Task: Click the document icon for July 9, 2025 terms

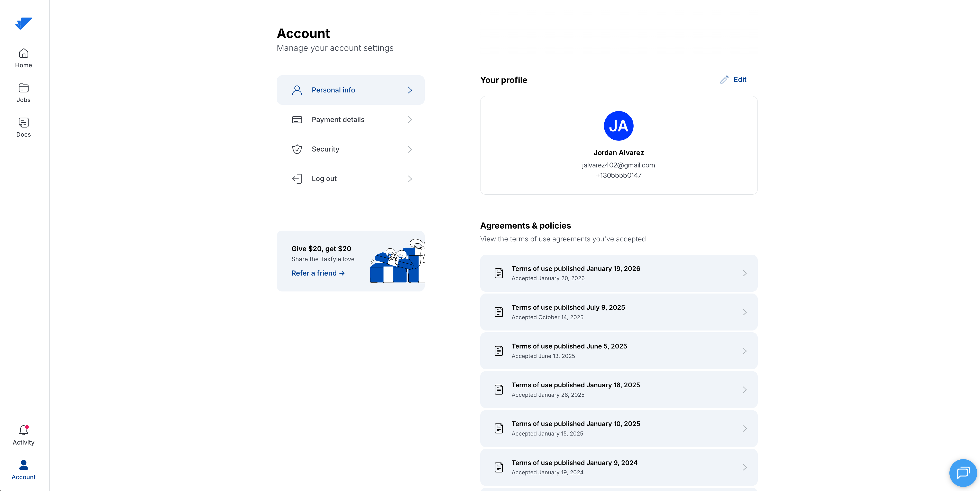Action: click(x=499, y=312)
